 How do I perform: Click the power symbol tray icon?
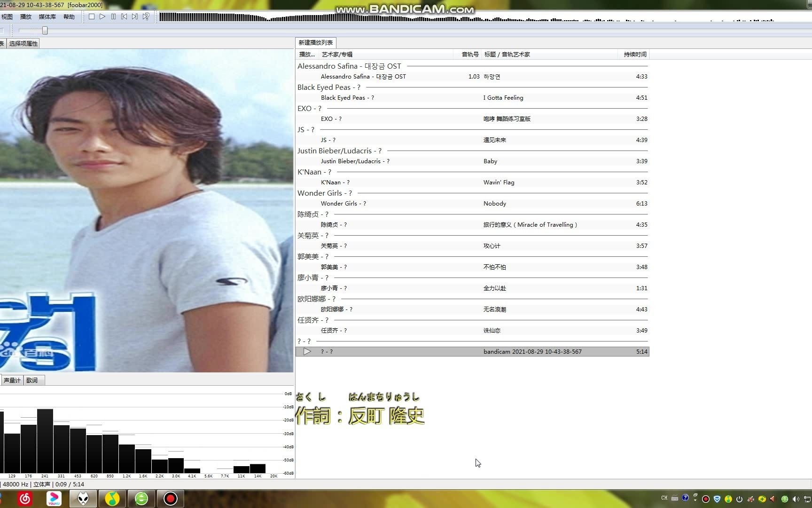coord(740,499)
